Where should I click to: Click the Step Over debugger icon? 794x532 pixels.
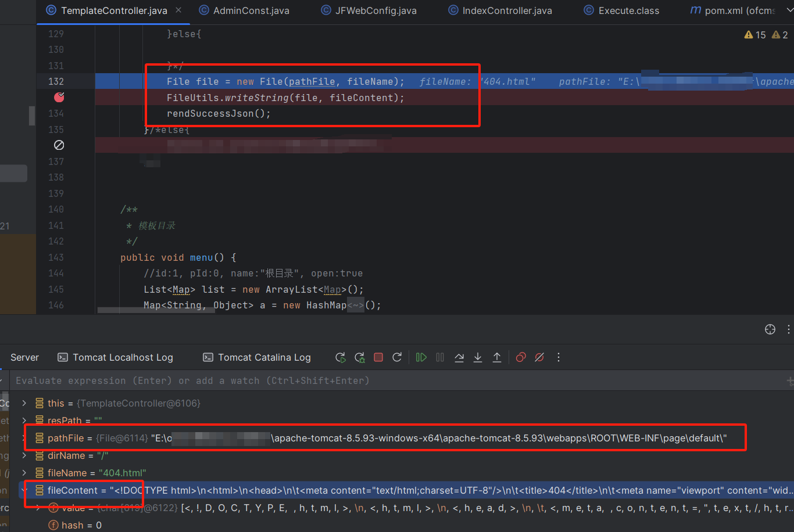[x=459, y=357]
